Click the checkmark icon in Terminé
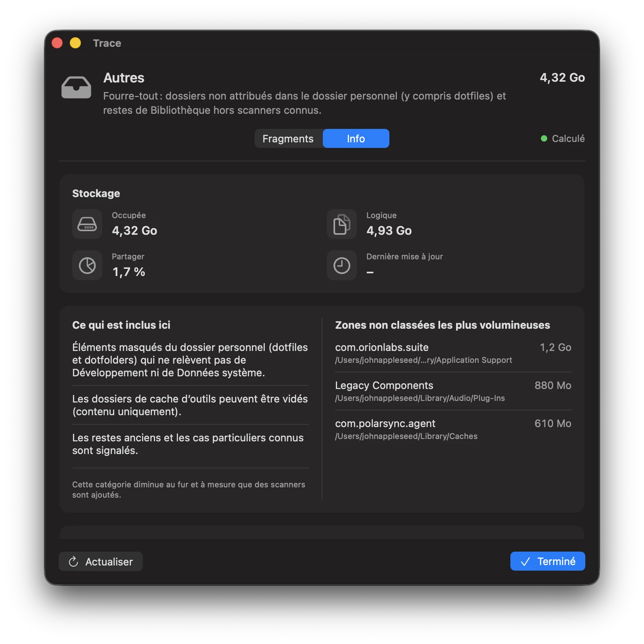 click(525, 562)
